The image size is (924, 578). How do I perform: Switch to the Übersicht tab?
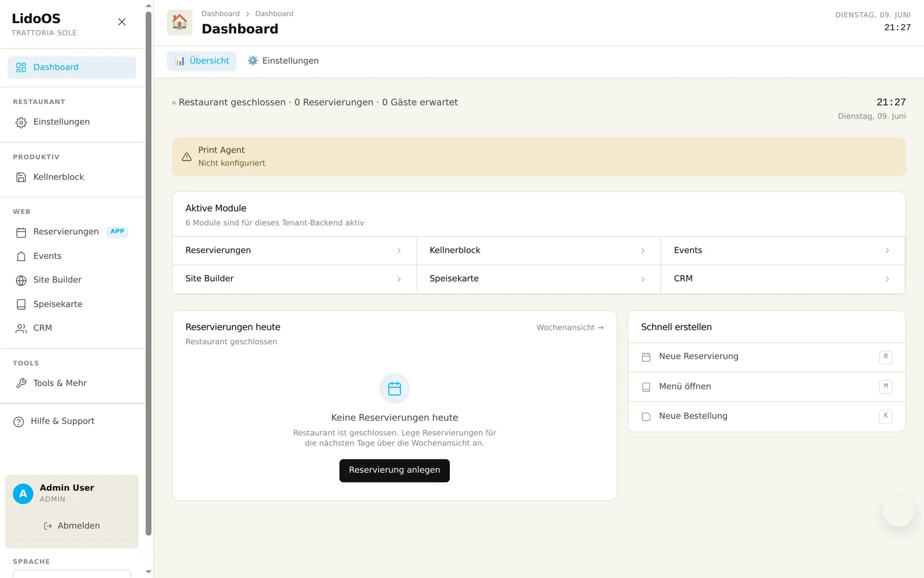click(x=202, y=61)
